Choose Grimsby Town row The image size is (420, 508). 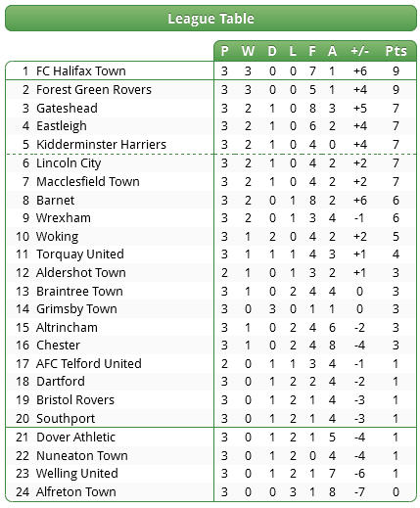point(210,309)
